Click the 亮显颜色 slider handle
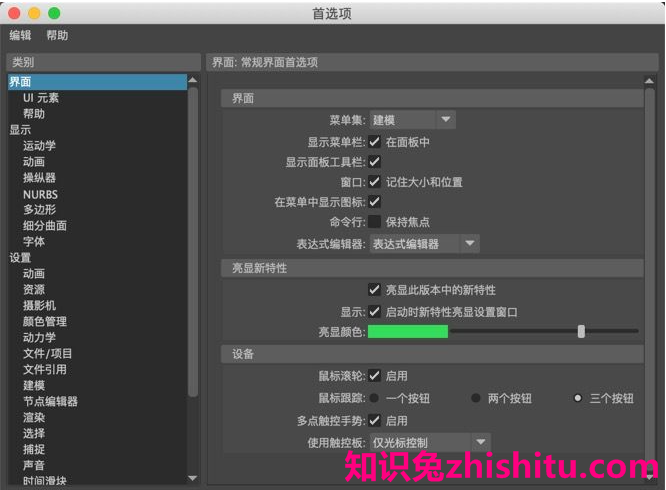This screenshot has width=666, height=490. pos(581,331)
